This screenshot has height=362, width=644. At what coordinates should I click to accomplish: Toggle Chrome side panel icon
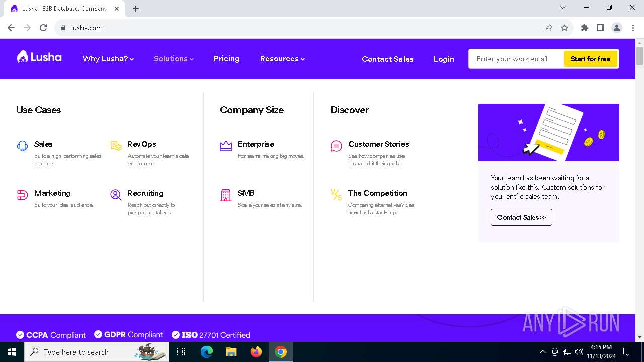click(x=601, y=28)
